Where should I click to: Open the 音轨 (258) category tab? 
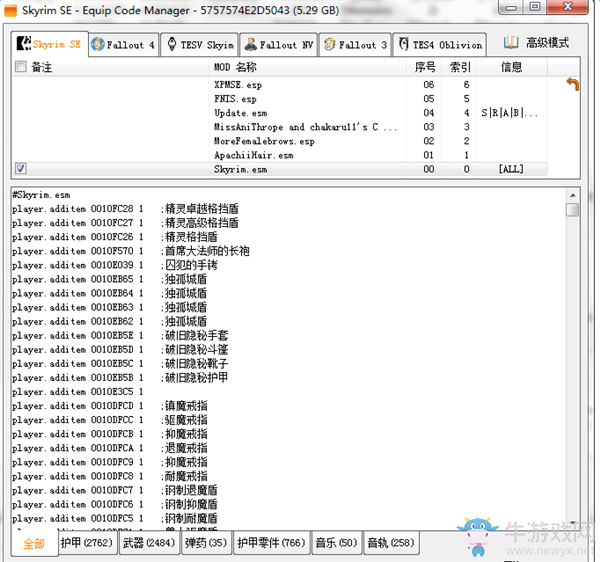pos(391,542)
